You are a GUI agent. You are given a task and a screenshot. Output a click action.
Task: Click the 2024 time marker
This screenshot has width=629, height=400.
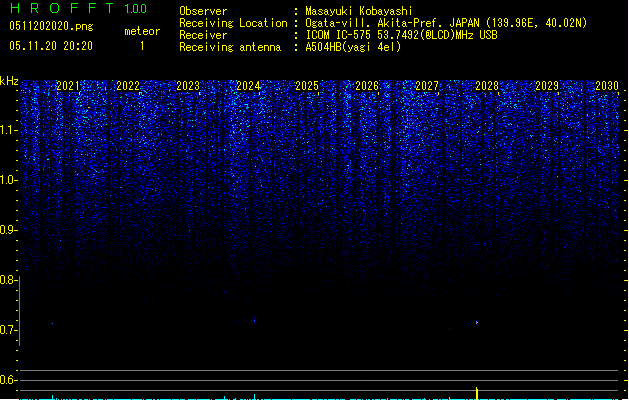tap(248, 86)
